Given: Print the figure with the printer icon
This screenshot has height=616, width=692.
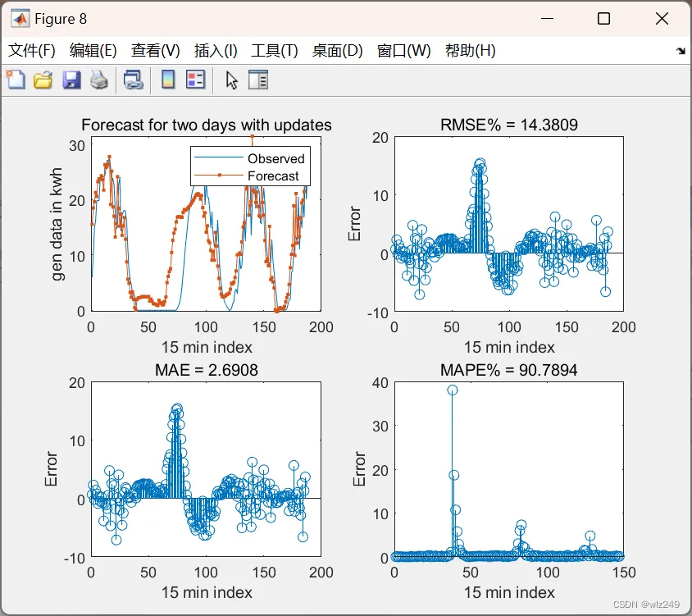Looking at the screenshot, I should [x=99, y=80].
